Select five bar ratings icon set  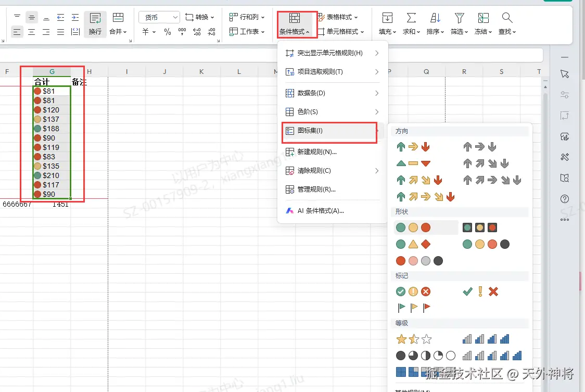[492, 356]
